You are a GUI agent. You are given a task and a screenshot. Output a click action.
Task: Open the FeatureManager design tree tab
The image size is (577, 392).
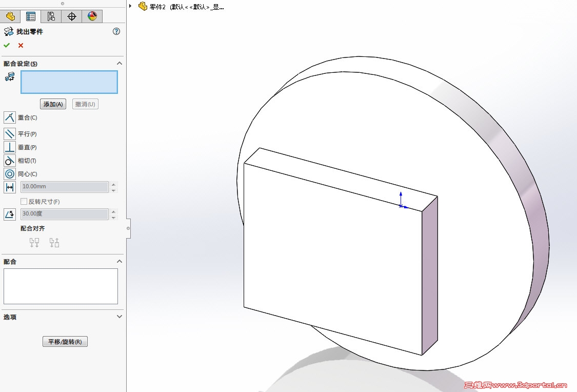10,16
